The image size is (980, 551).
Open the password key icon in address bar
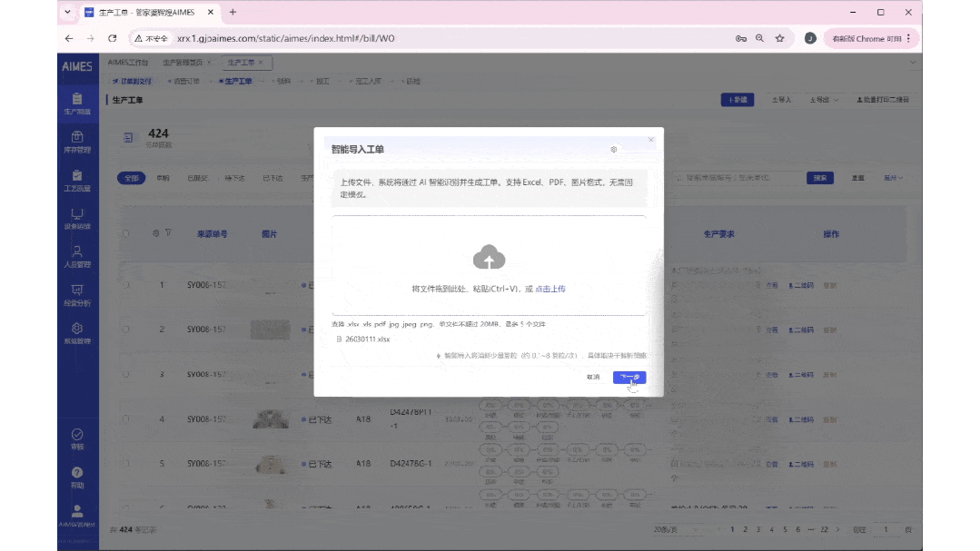tap(740, 38)
